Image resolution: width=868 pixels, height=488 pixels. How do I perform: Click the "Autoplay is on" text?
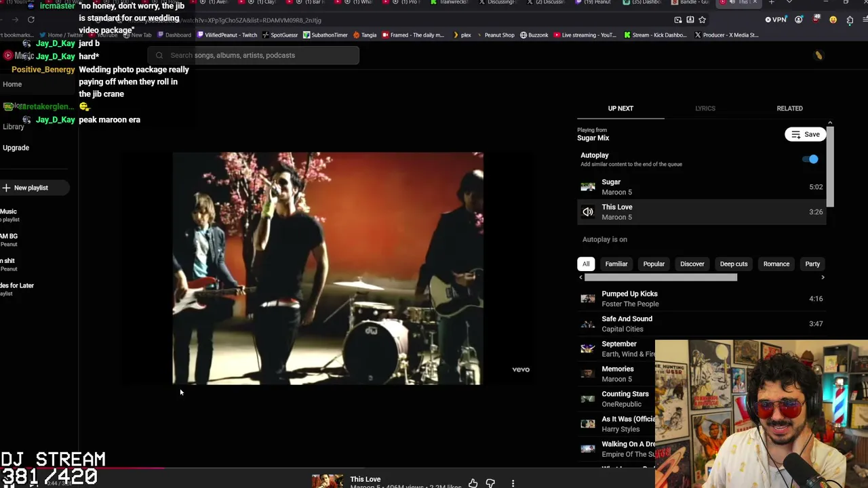click(x=605, y=239)
